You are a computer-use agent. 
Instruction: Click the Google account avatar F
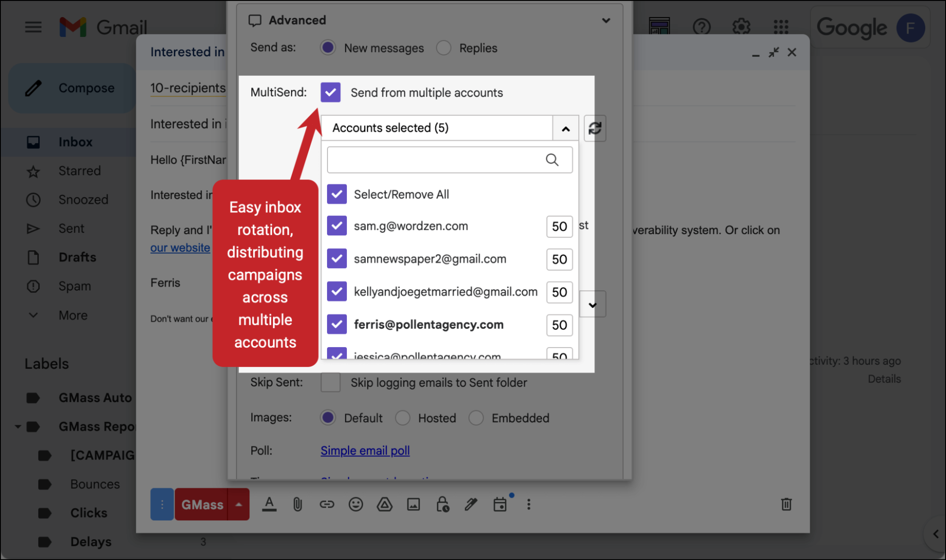(910, 28)
